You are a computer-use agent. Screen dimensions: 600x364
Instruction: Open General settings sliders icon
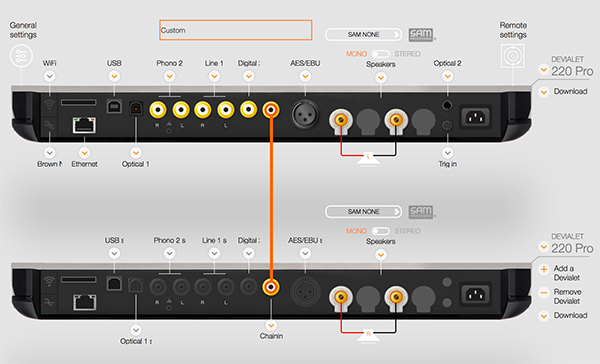point(21,56)
